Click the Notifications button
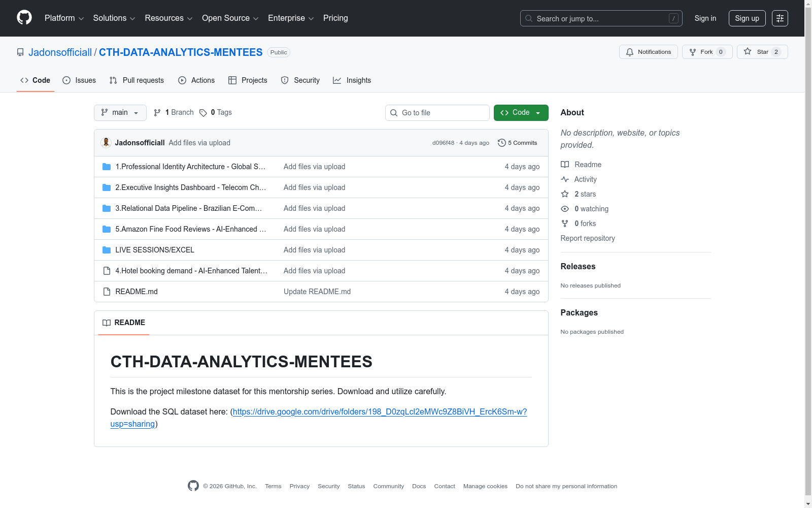812x508 pixels. [x=649, y=52]
